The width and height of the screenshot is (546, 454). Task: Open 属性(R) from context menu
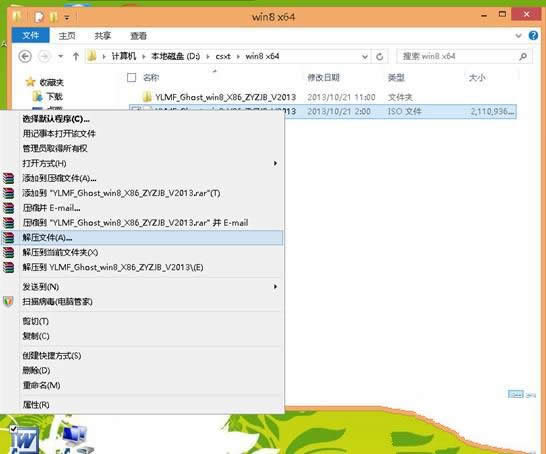coord(36,405)
